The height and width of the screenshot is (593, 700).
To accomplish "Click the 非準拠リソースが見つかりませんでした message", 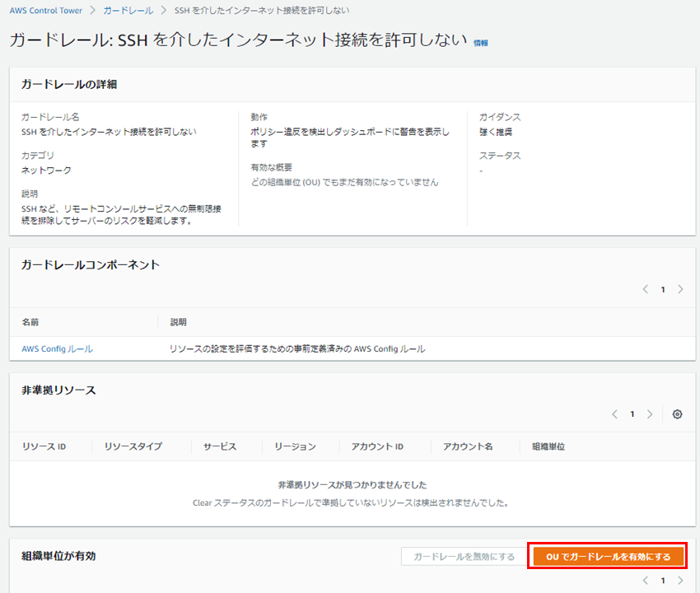I will click(352, 484).
